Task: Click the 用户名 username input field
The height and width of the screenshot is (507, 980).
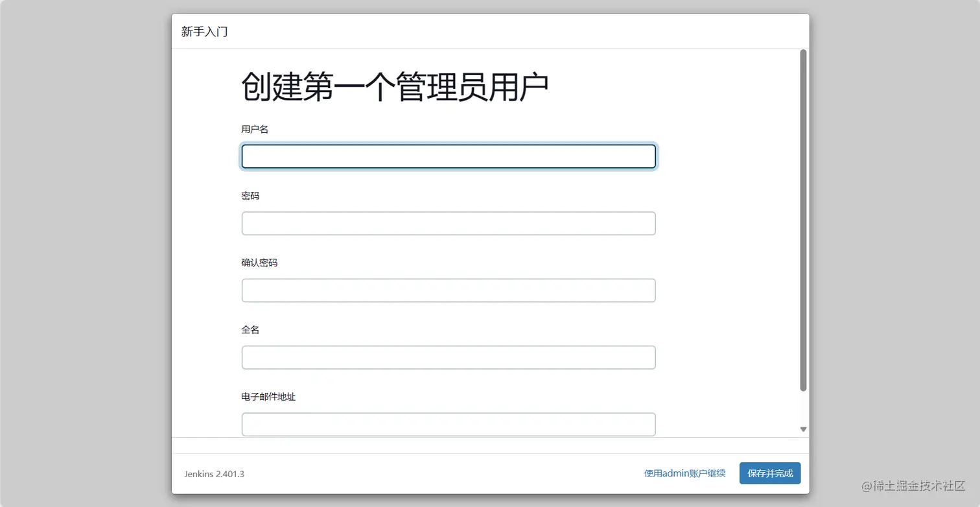Action: pos(449,156)
